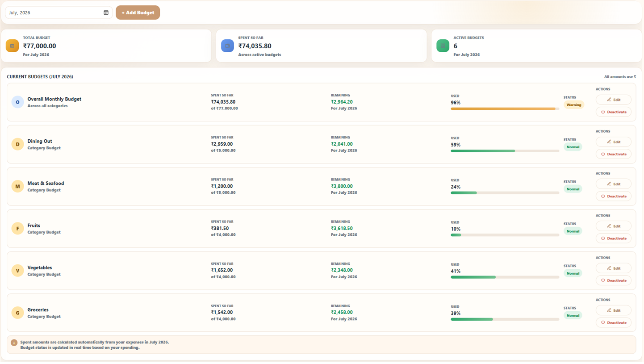Click the 'G' avatar of Groceries

pyautogui.click(x=17, y=313)
